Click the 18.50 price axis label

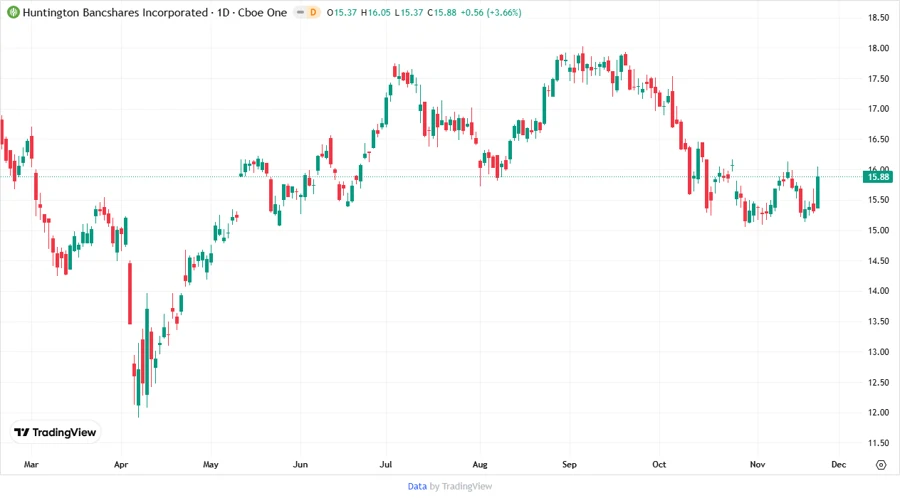click(878, 18)
